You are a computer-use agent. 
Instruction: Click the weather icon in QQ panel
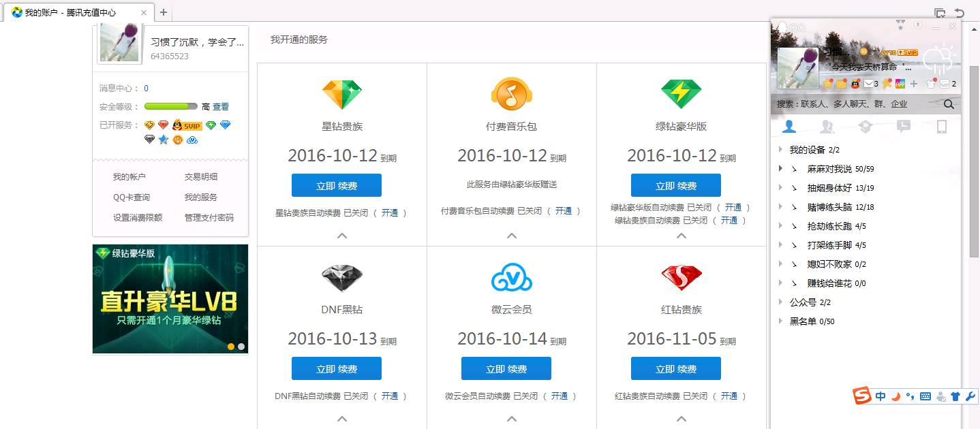point(939,60)
